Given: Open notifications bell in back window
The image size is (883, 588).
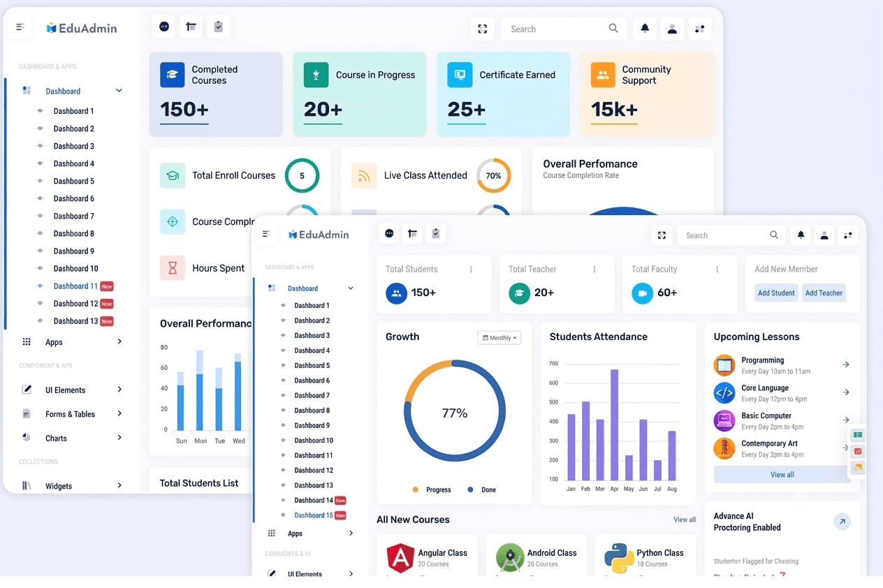Looking at the screenshot, I should (x=645, y=29).
